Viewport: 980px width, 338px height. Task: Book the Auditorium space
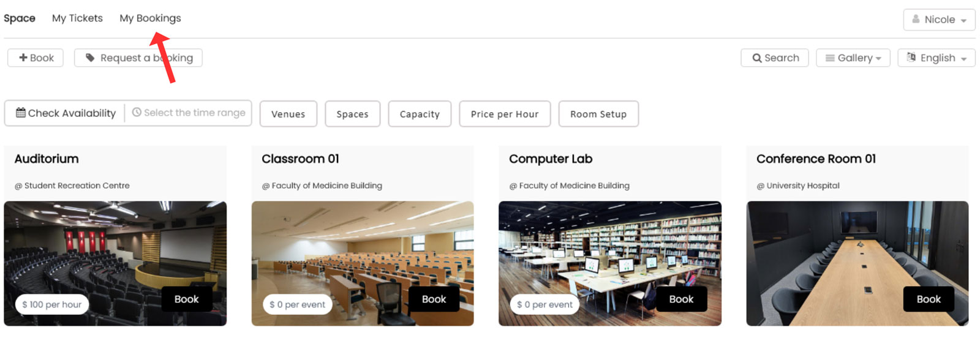[187, 299]
